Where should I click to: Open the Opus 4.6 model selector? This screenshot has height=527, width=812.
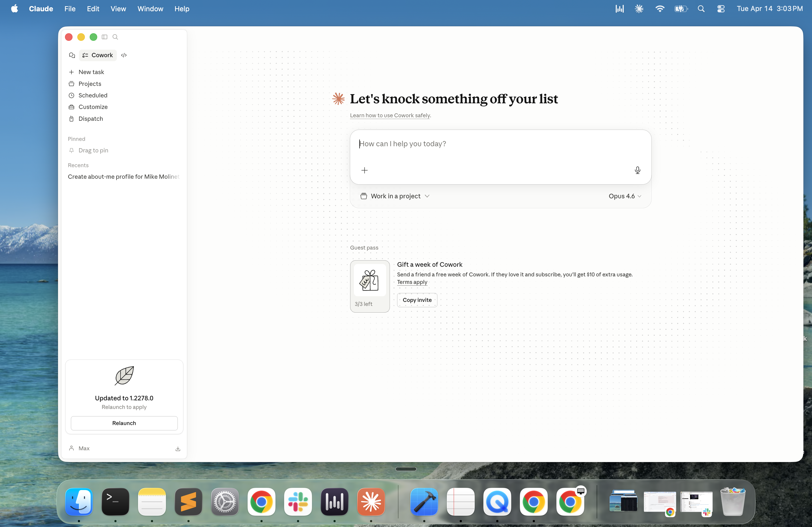coord(624,196)
